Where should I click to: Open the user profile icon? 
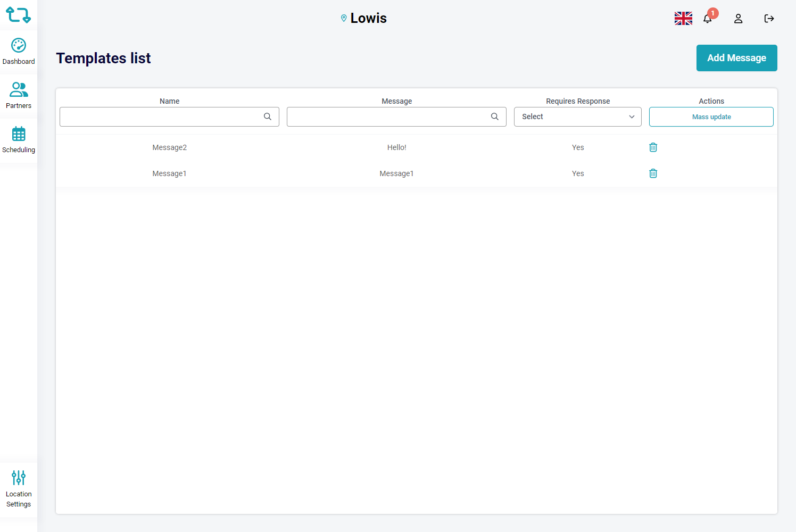point(738,19)
